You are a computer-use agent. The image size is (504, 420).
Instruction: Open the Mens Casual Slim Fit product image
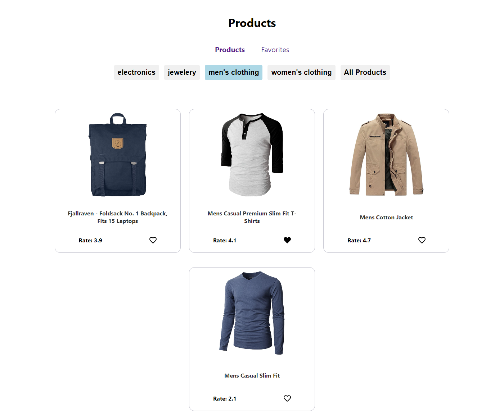click(252, 314)
